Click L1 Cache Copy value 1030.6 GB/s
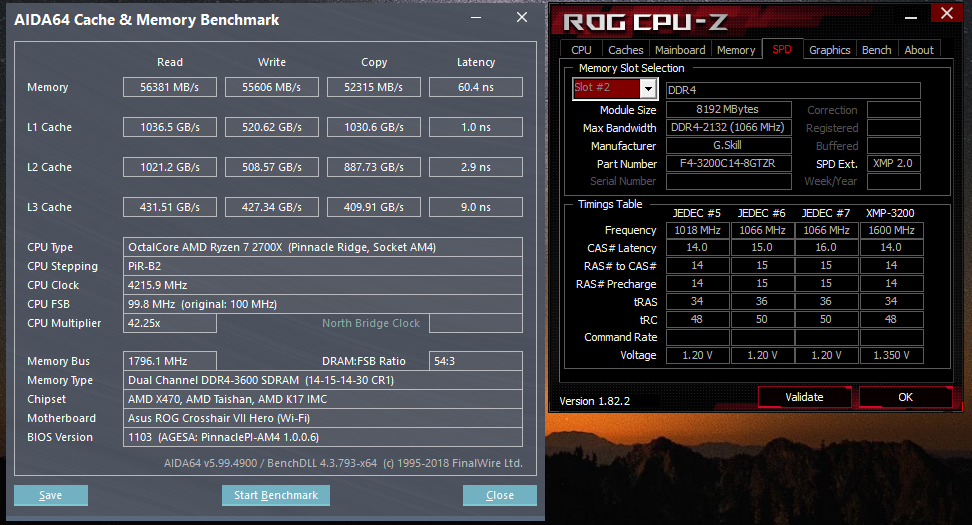This screenshot has width=972, height=525. [374, 127]
